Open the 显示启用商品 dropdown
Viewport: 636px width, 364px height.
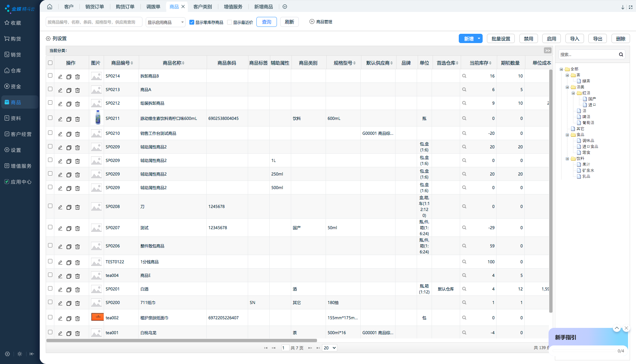165,22
